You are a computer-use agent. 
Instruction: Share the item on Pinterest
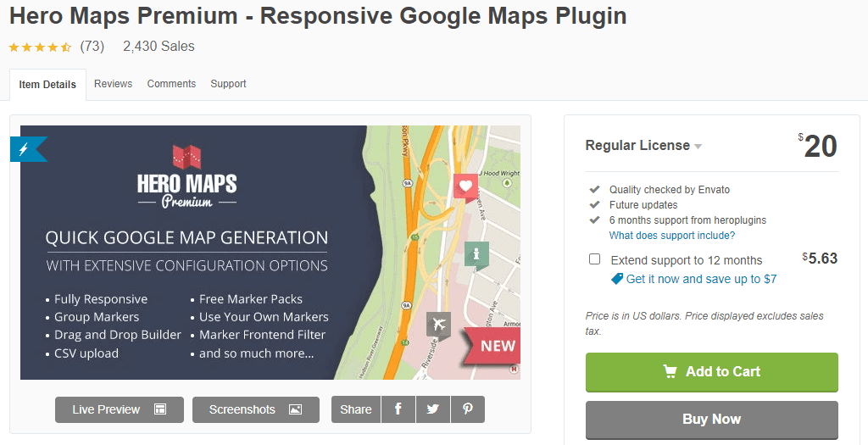468,409
